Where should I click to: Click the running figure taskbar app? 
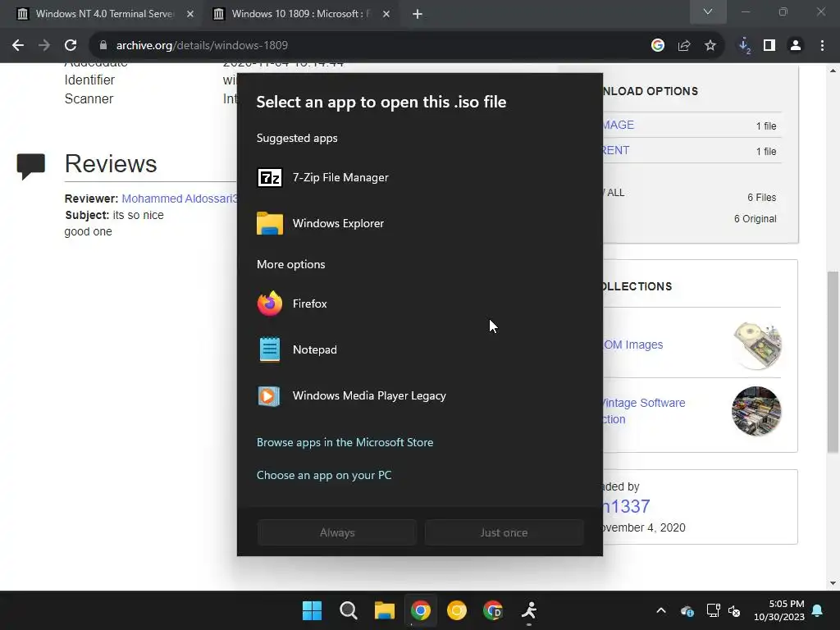(529, 610)
